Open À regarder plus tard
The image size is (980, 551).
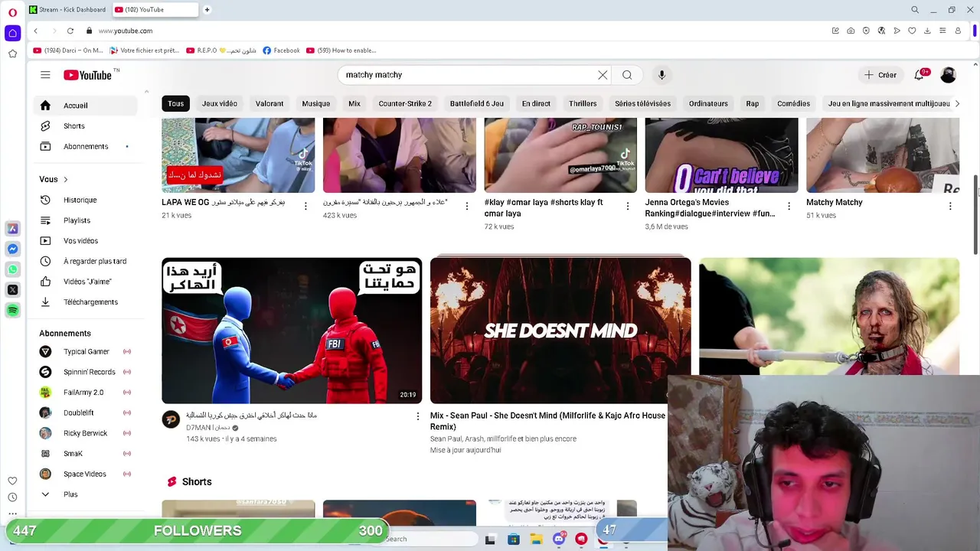86,261
